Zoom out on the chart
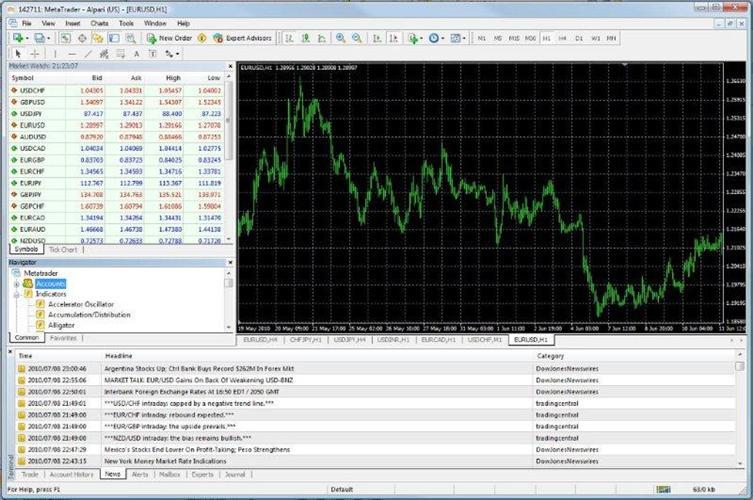The height and width of the screenshot is (500, 753). (x=357, y=38)
